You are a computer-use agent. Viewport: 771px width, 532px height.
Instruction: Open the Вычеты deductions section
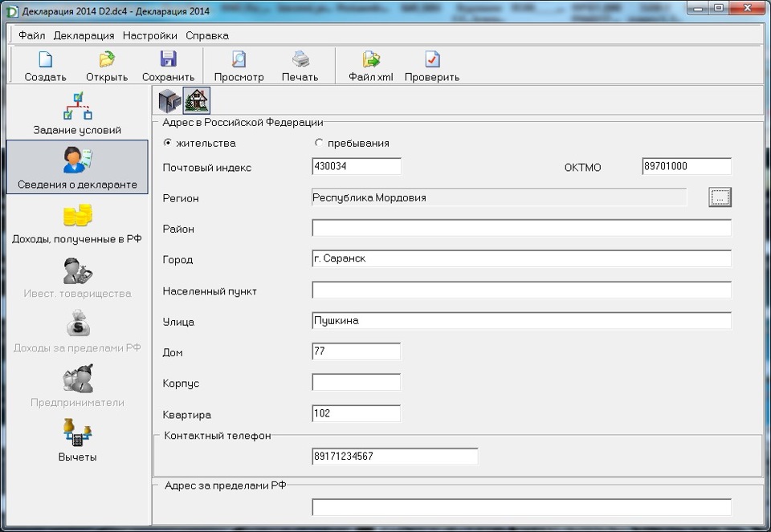(x=77, y=441)
